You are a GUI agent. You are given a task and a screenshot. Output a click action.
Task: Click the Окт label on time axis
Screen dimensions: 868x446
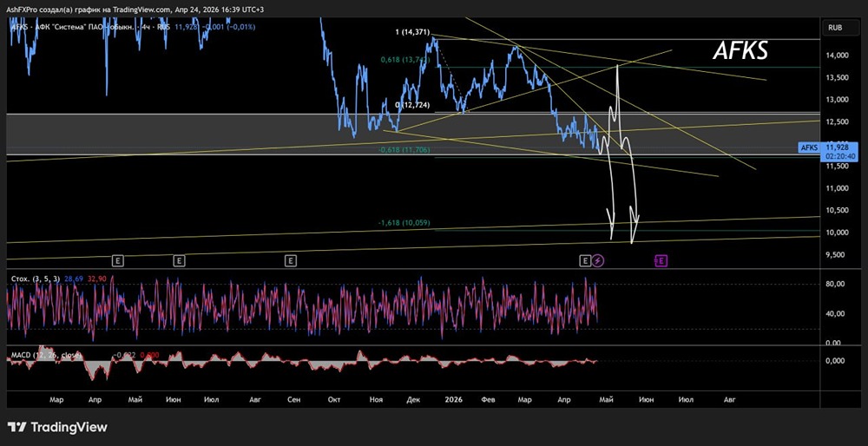334,399
